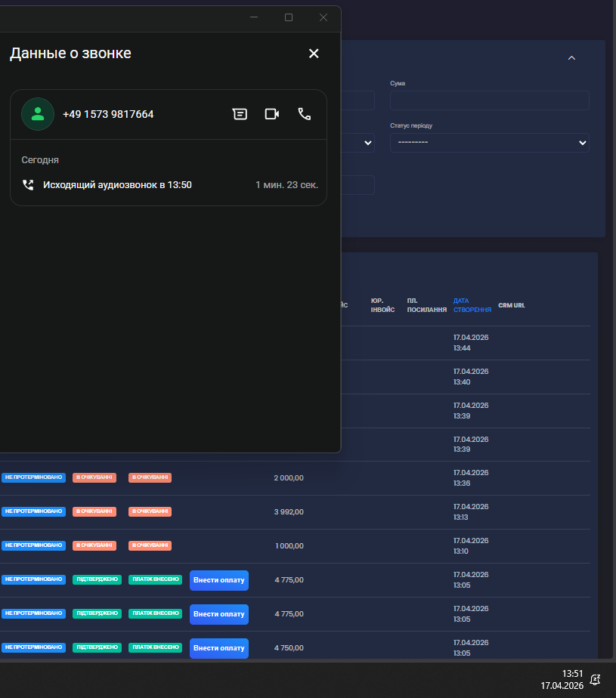
Task: Click date cell 17.04.2026 13:13
Action: [471, 512]
